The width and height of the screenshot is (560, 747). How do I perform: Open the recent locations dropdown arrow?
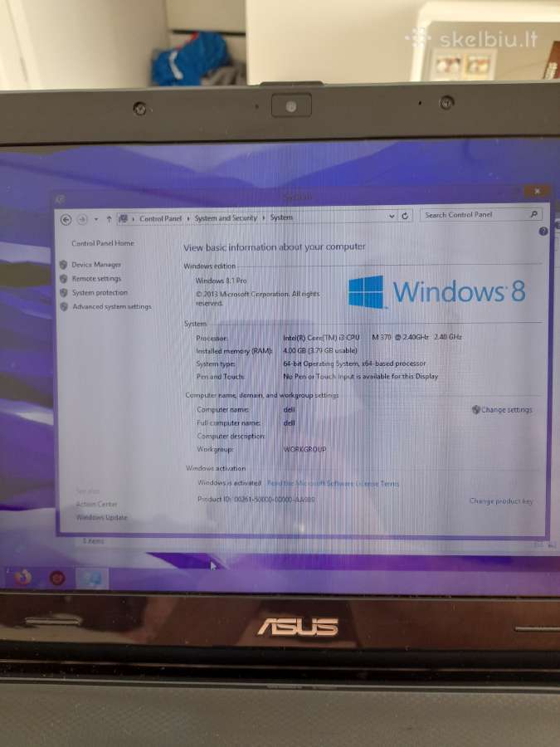tap(95, 219)
